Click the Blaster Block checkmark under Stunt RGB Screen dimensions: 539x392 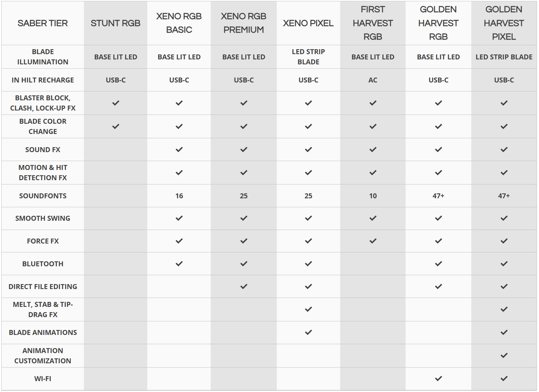click(x=116, y=103)
